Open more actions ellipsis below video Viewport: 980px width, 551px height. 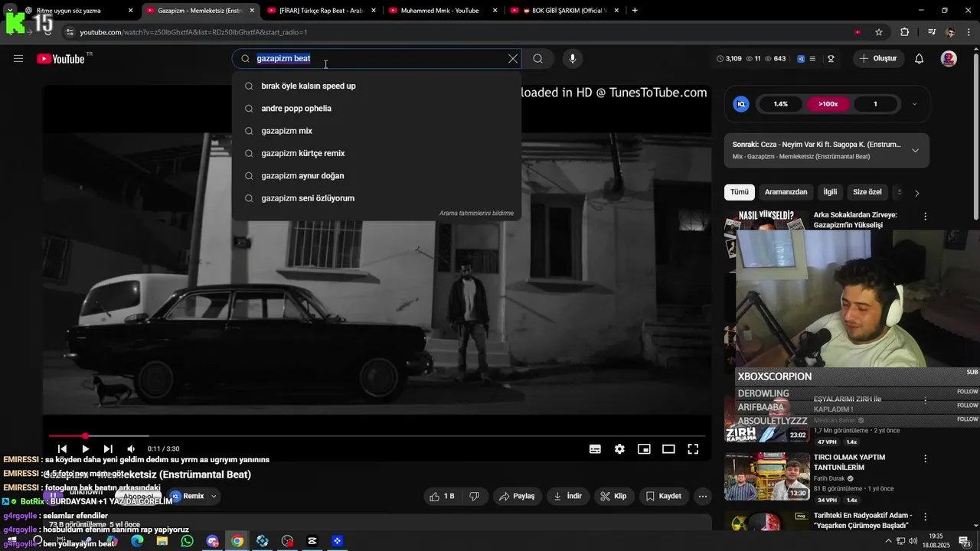(x=702, y=496)
